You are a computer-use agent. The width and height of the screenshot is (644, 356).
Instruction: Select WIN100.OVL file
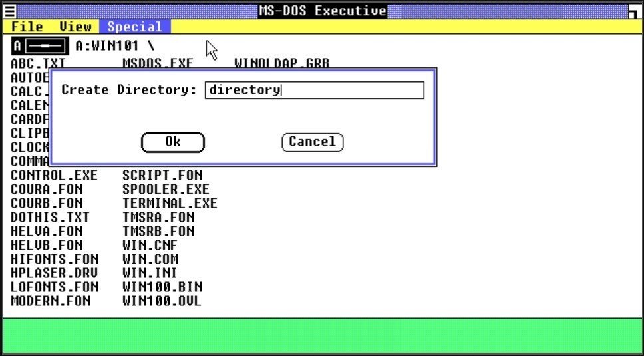[x=162, y=301]
